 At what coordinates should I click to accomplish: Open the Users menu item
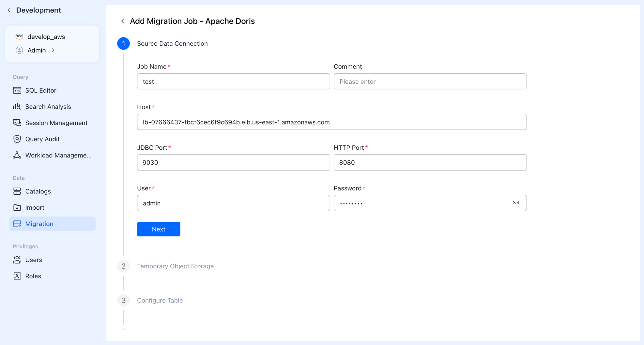coord(34,260)
